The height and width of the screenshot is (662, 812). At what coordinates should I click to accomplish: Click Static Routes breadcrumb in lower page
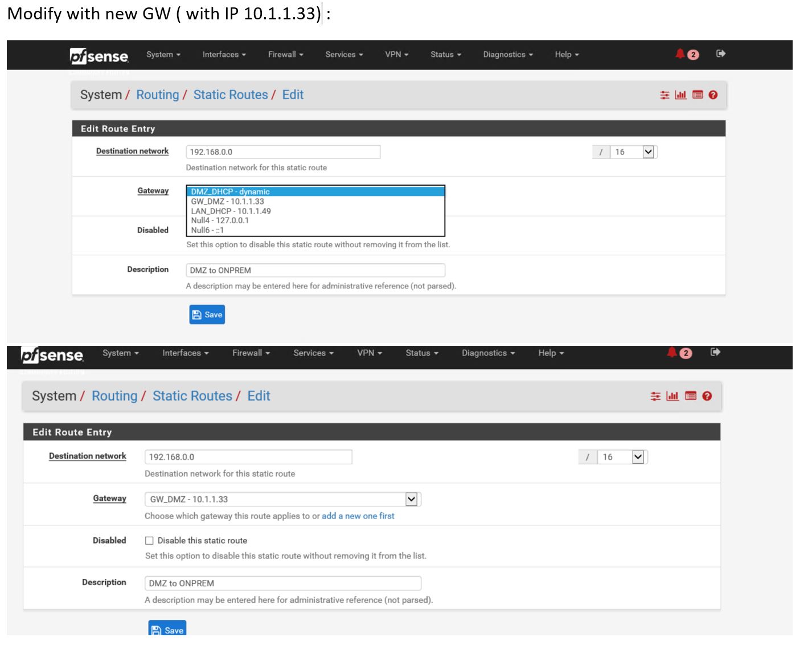coord(192,396)
